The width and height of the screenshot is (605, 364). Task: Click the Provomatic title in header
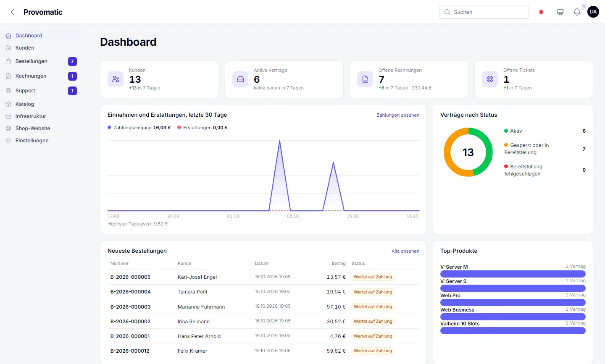click(x=43, y=12)
